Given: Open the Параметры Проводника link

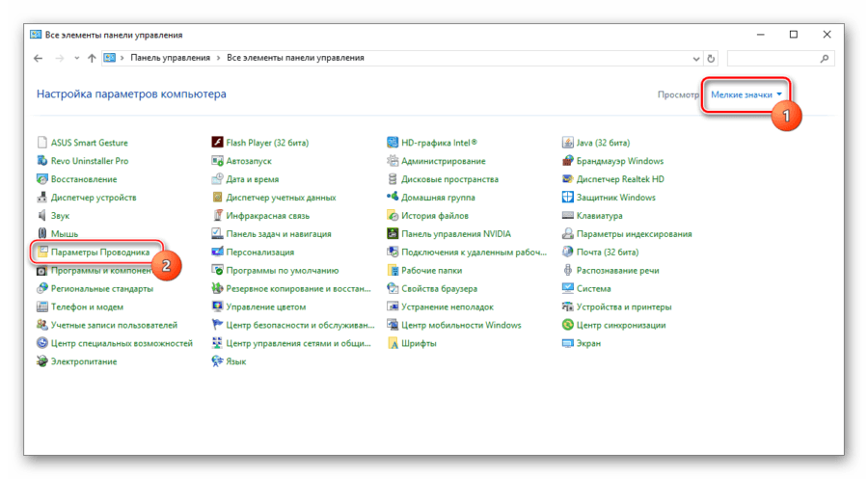Looking at the screenshot, I should (99, 253).
